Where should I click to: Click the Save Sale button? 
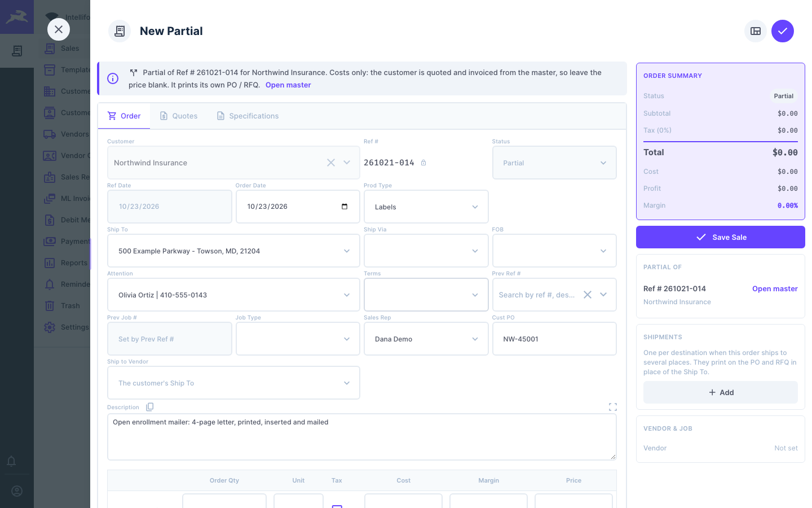coord(721,237)
